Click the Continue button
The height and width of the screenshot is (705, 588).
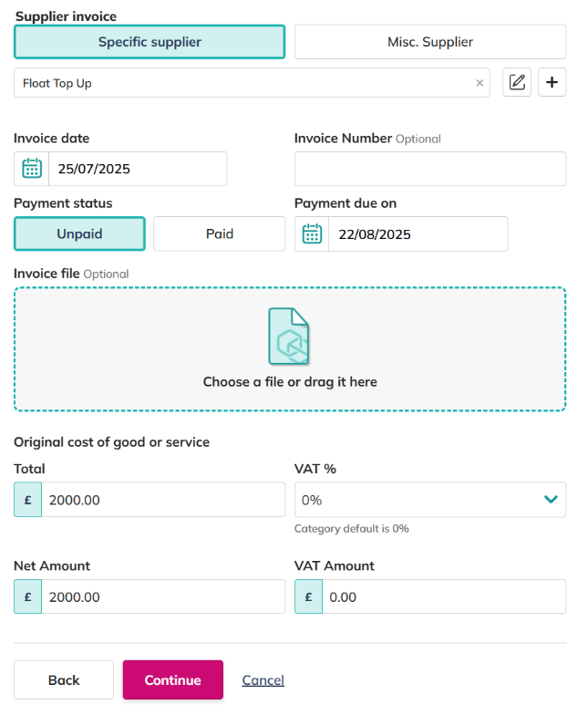pyautogui.click(x=173, y=679)
